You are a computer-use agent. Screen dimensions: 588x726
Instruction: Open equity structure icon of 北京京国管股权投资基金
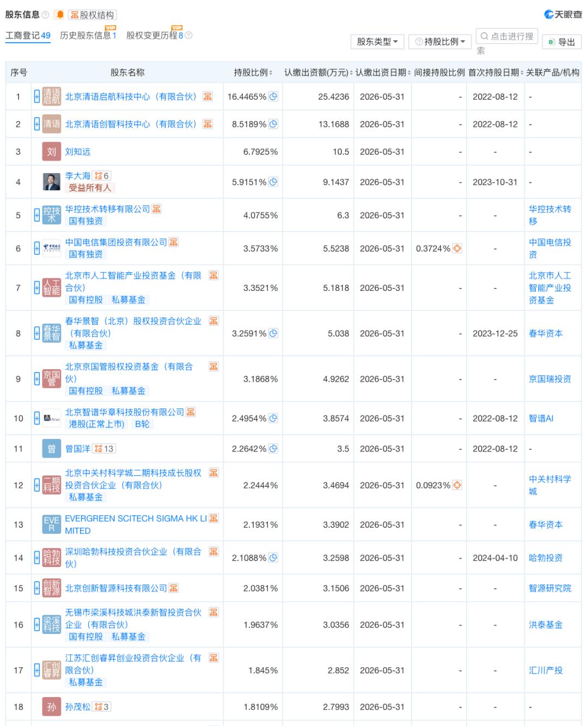click(x=213, y=367)
